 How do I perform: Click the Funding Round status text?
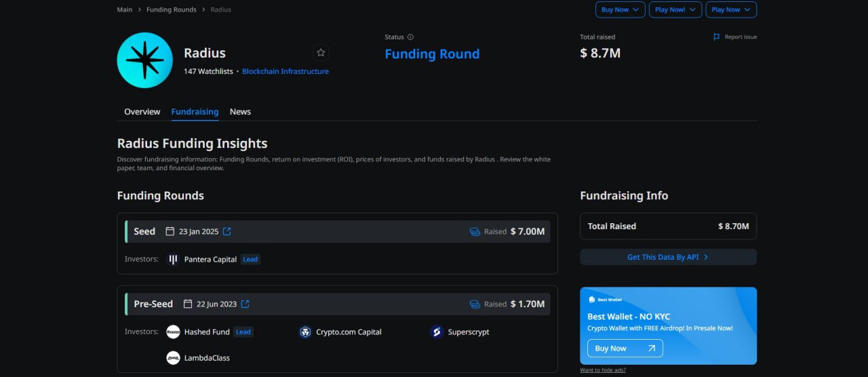coord(432,54)
